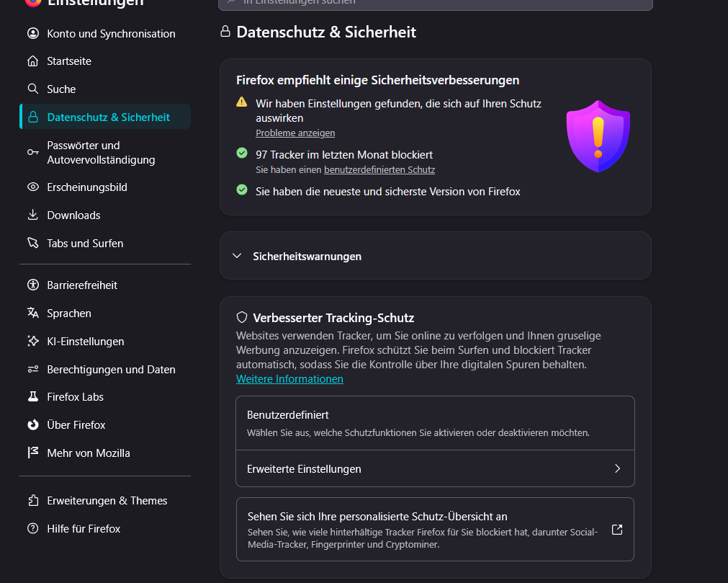Screen dimensions: 728x583
Task: Click the puzzle icon for Erweiterungen & Themes
Action: pos(33,500)
